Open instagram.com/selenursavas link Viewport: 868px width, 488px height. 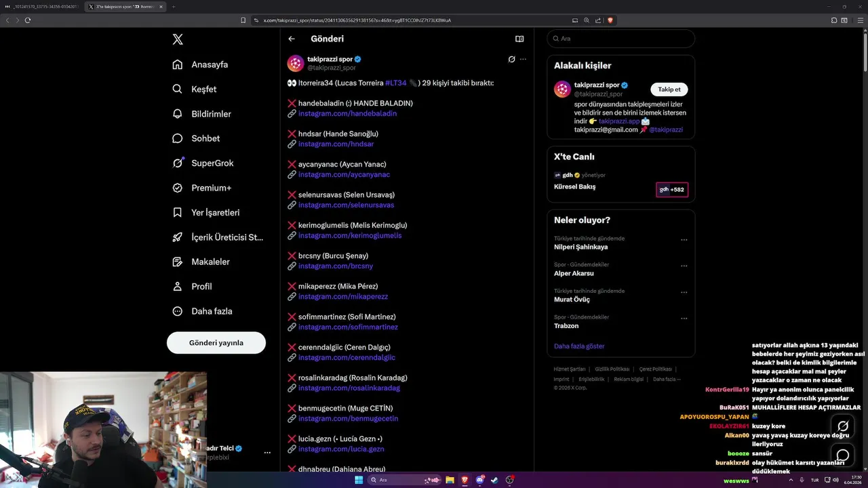point(346,205)
